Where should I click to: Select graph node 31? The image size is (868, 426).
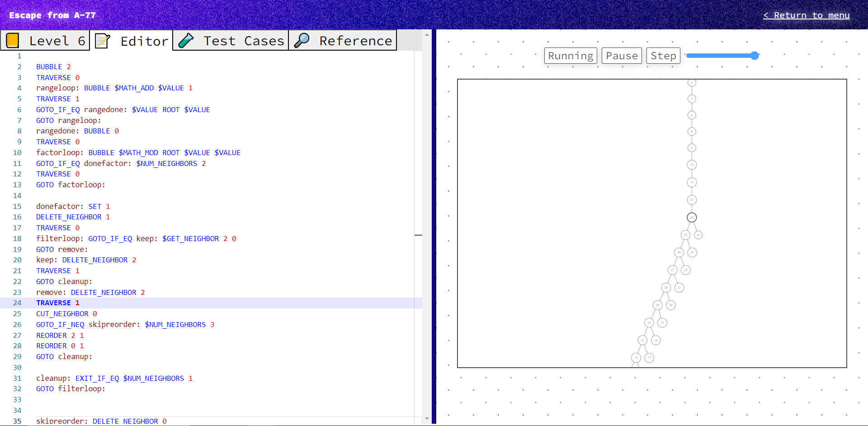point(642,340)
